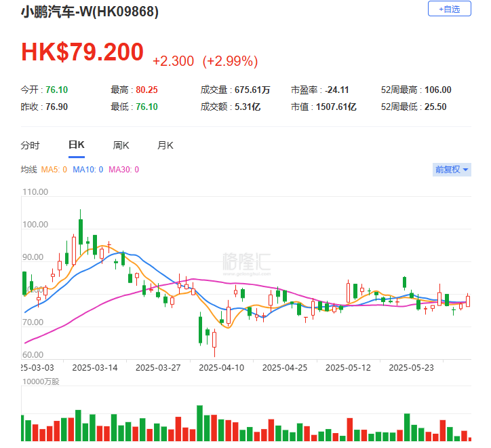Screen dimensions: 491x448
Task: Click 昨收 value 76.90
Action: [x=57, y=107]
